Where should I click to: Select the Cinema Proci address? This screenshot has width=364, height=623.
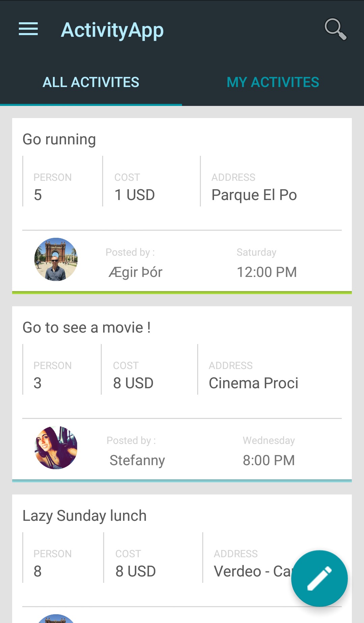(x=253, y=383)
